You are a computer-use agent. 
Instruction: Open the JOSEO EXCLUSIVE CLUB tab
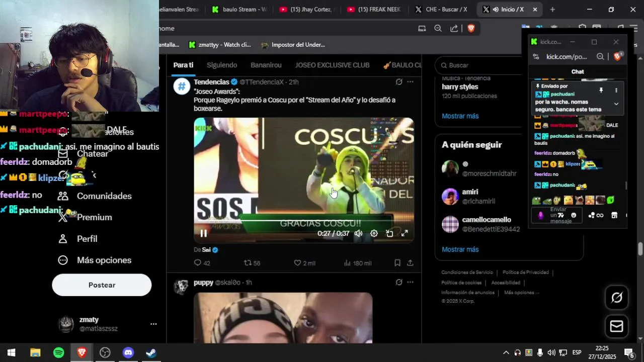click(x=332, y=65)
